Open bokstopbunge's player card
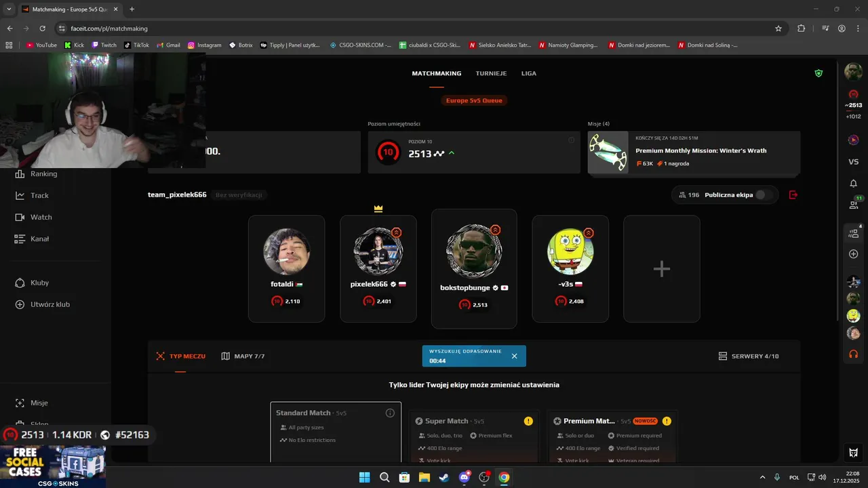The width and height of the screenshot is (868, 488). 474,268
